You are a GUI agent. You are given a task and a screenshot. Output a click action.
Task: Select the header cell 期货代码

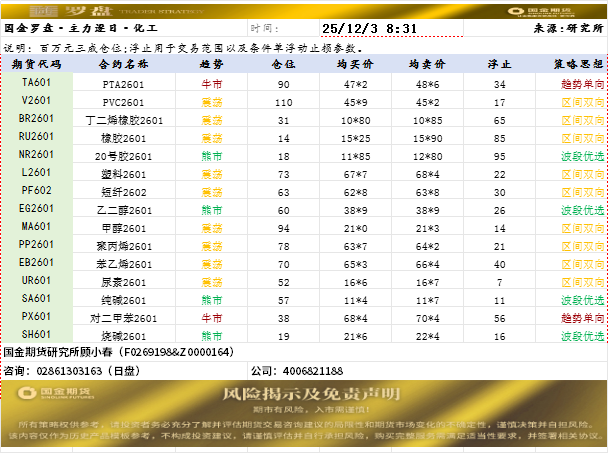pyautogui.click(x=36, y=64)
